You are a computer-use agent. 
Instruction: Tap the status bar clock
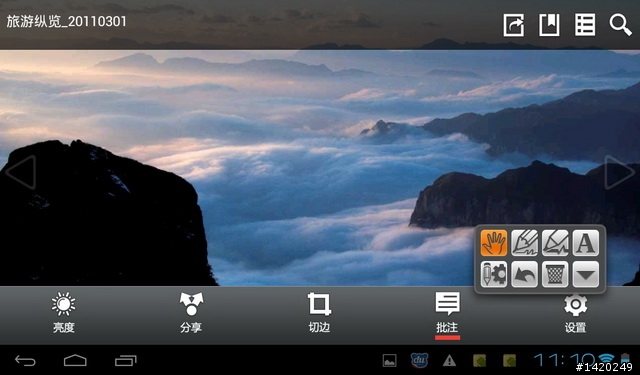(x=564, y=360)
